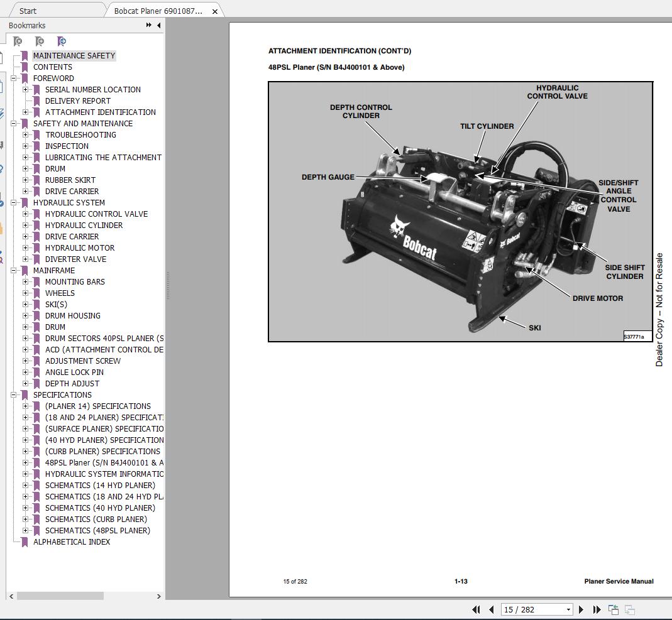Viewport: 672px width, 620px height.
Task: Add a new bookmark
Action: (40, 41)
